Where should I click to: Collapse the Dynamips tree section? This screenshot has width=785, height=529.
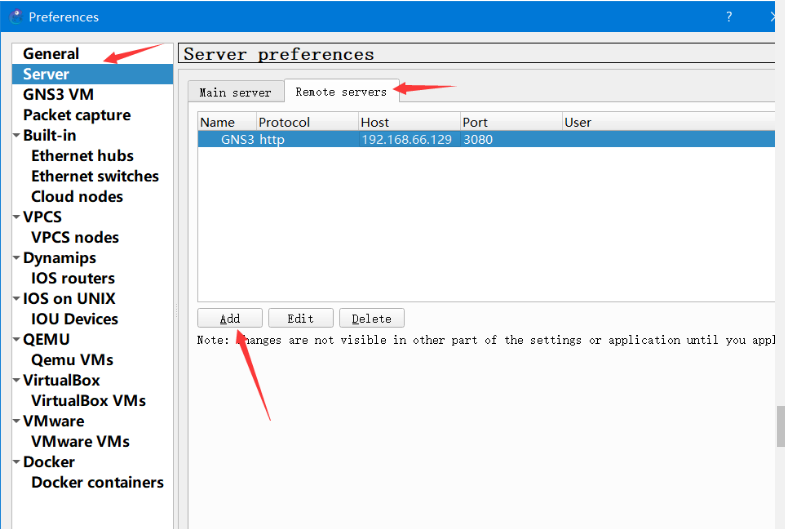[17, 258]
